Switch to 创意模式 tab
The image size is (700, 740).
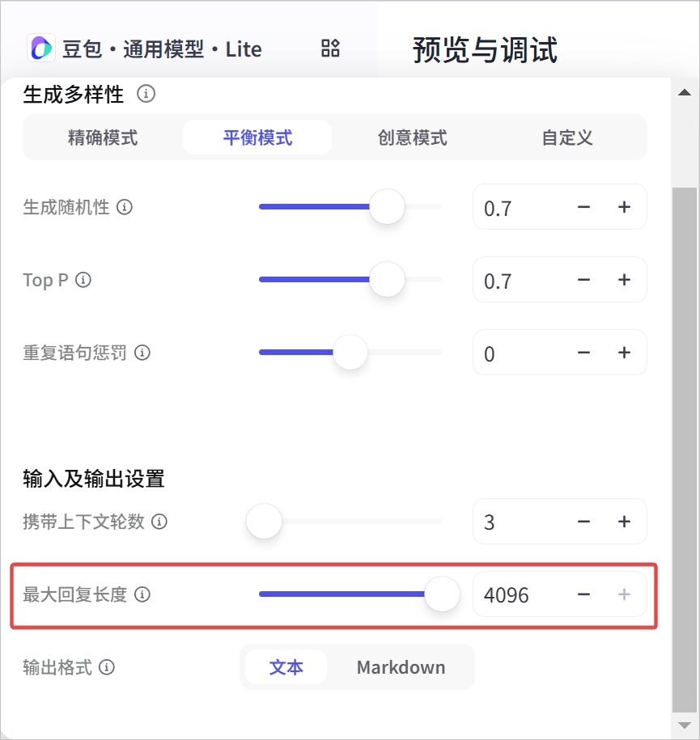tap(413, 137)
